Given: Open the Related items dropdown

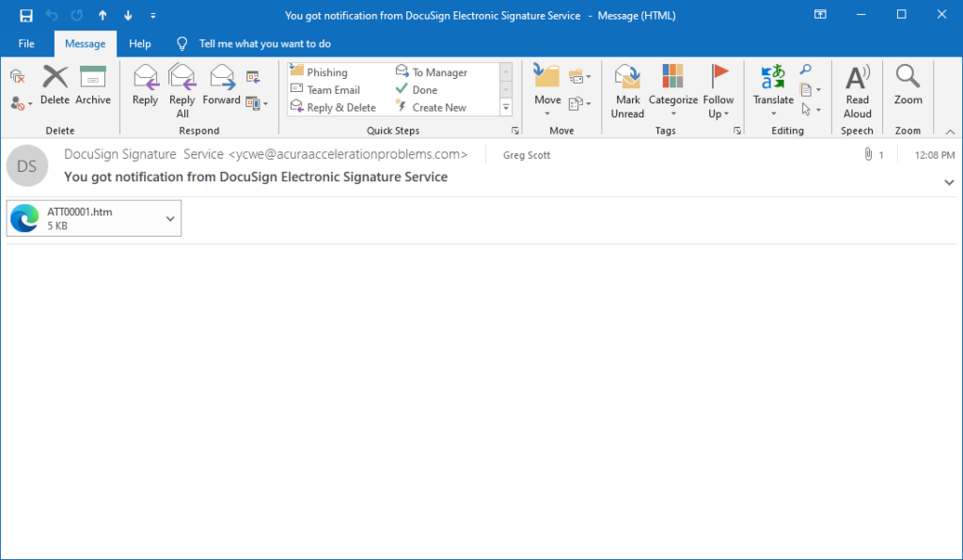Looking at the screenshot, I should click(x=810, y=89).
